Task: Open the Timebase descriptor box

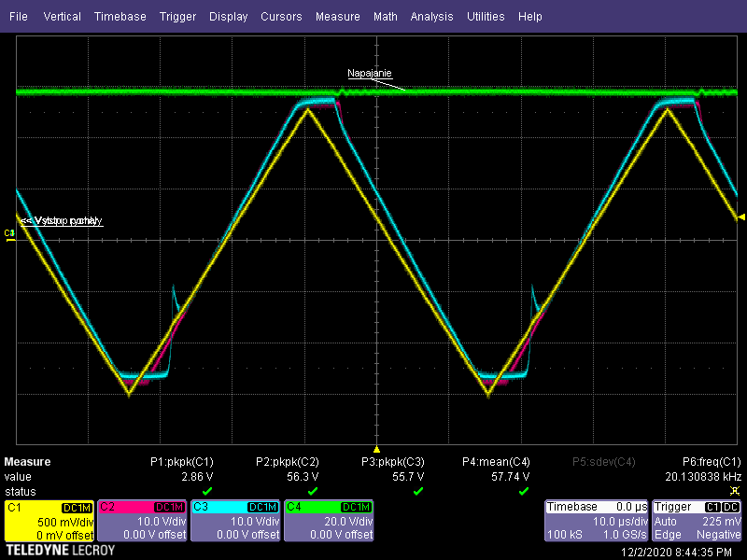Action: pyautogui.click(x=597, y=521)
